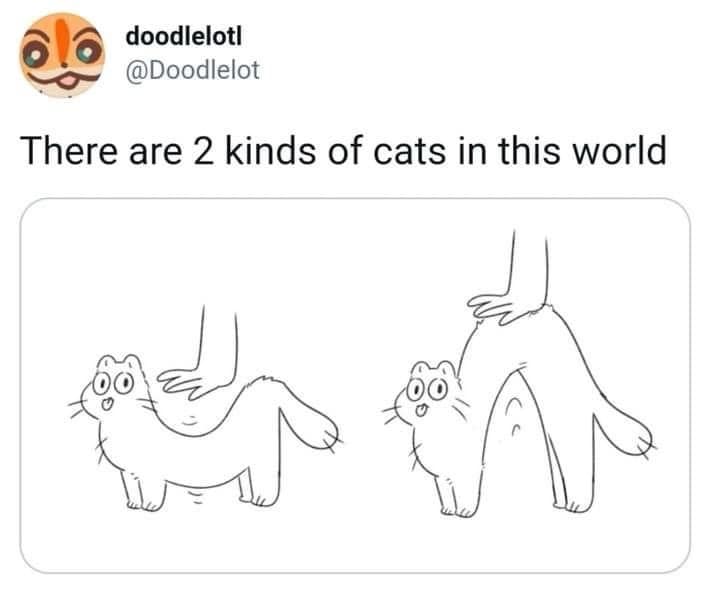This screenshot has height=592, width=720.
Task: Open the @Doodlelot handle link
Action: point(192,70)
